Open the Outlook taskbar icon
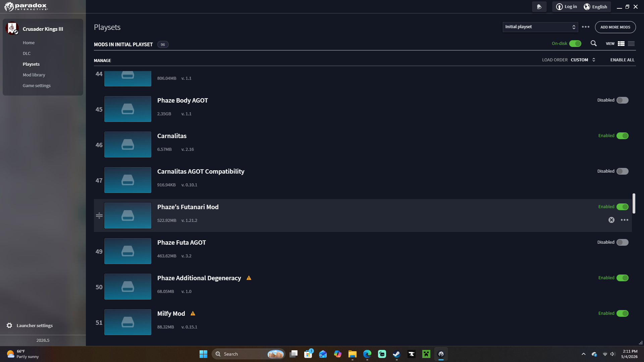 click(x=323, y=354)
